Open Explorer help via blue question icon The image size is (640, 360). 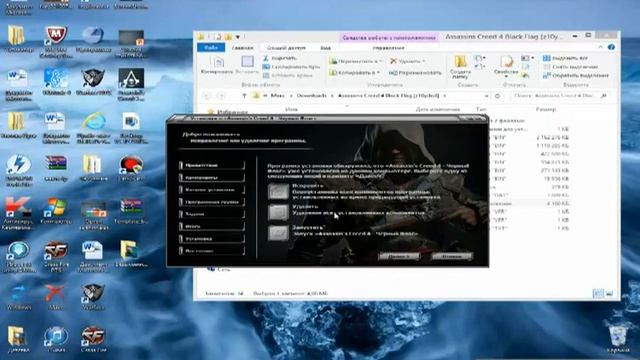pyautogui.click(x=611, y=47)
